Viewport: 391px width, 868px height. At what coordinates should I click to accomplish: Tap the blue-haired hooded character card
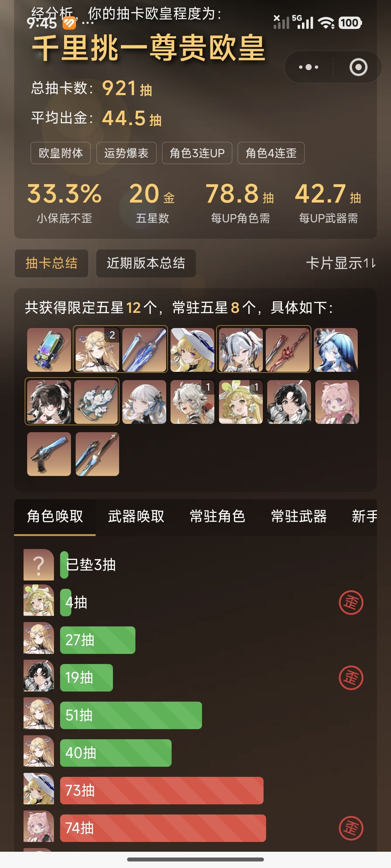pyautogui.click(x=336, y=350)
